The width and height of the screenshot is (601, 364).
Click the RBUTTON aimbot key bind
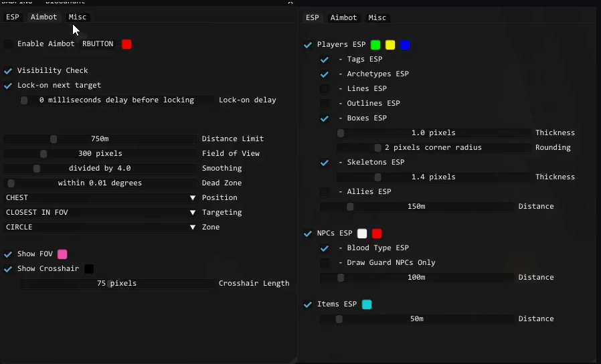click(98, 43)
